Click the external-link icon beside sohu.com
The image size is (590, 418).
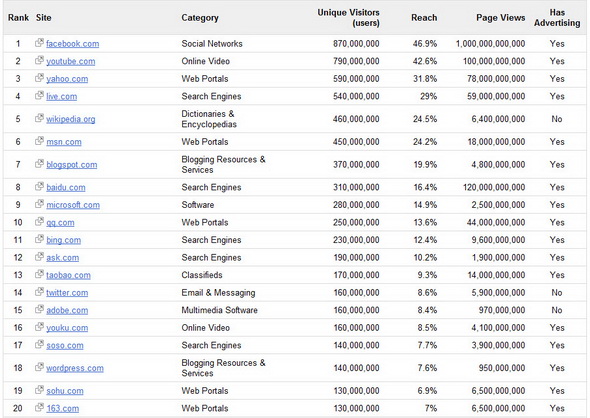pos(39,390)
